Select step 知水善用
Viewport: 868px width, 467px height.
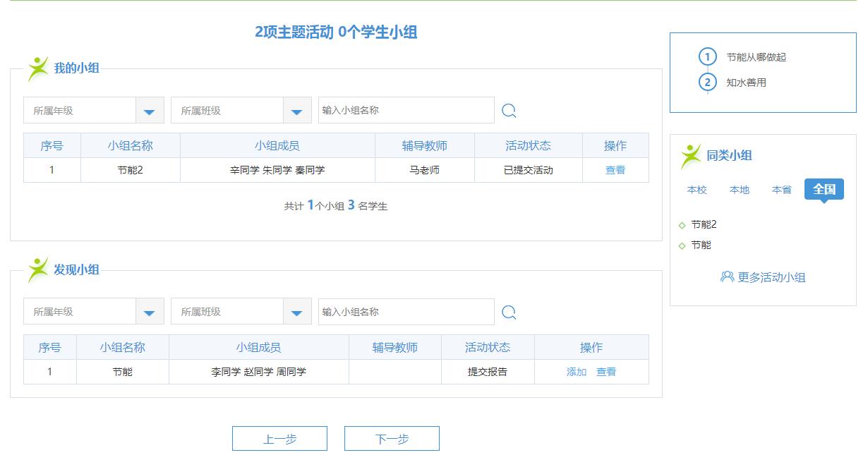pos(746,83)
